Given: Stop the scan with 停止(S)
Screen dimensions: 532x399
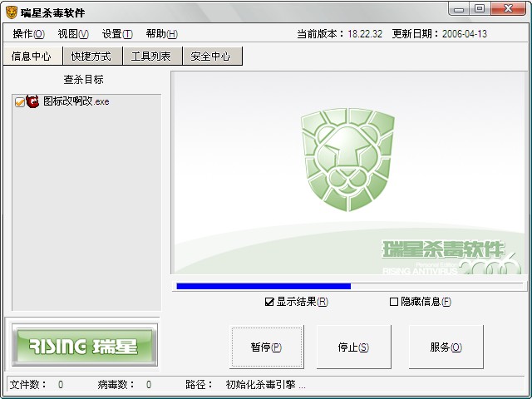Looking at the screenshot, I should pos(353,347).
